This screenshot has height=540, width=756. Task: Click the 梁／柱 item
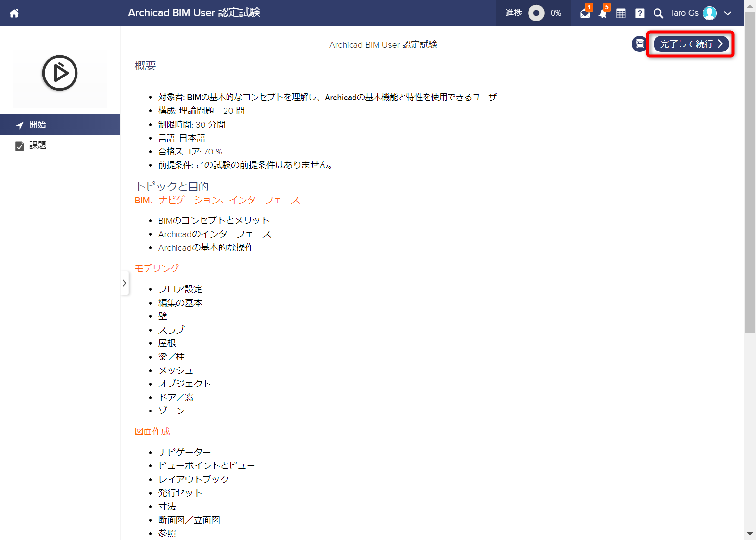[x=172, y=357]
